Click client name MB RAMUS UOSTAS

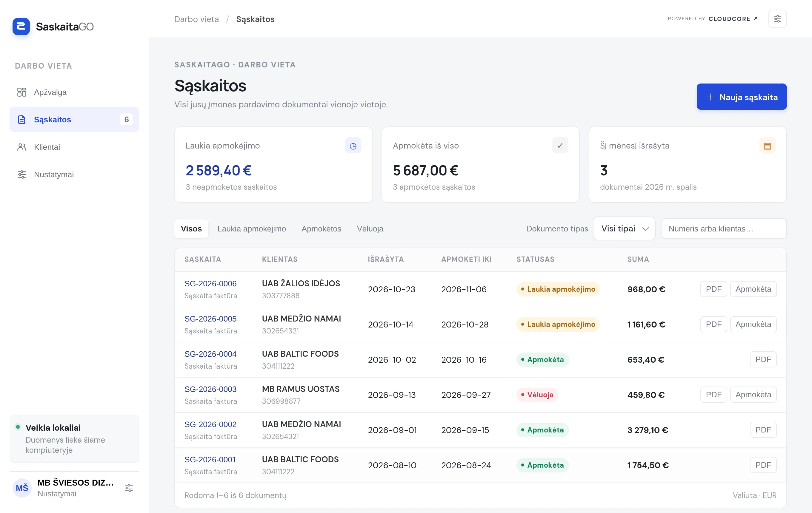click(300, 389)
